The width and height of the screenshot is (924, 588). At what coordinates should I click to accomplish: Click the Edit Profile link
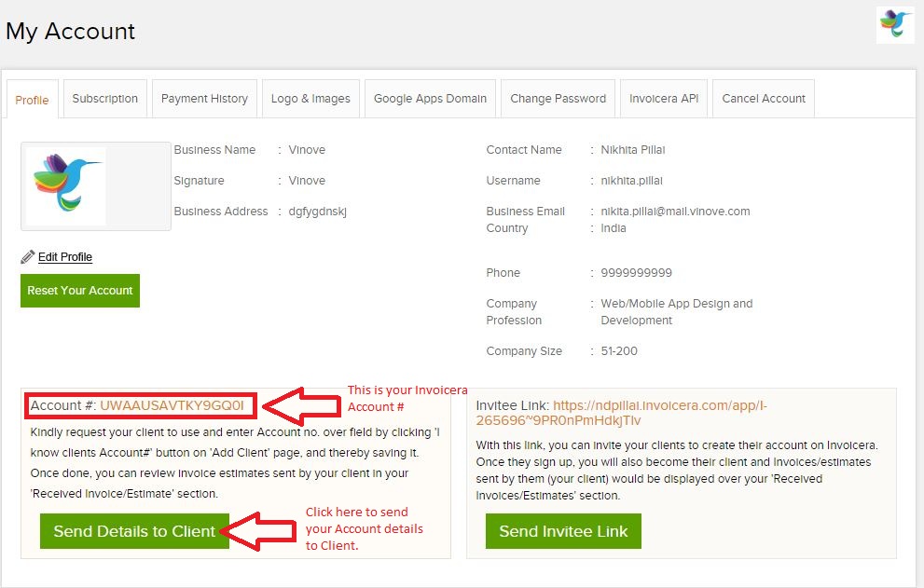point(65,257)
